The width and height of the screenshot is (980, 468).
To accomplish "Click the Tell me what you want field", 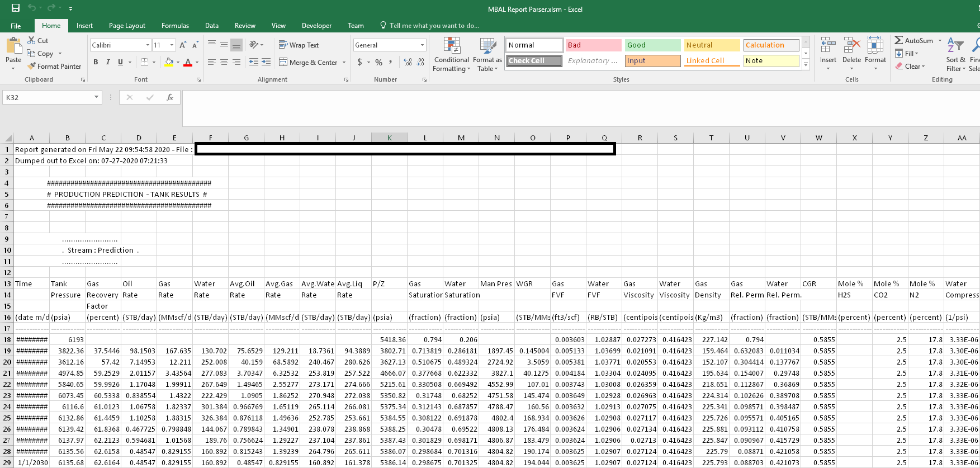I will (434, 26).
